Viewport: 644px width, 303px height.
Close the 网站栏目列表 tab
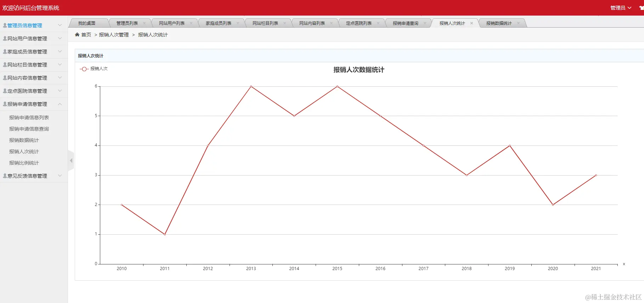coord(284,23)
